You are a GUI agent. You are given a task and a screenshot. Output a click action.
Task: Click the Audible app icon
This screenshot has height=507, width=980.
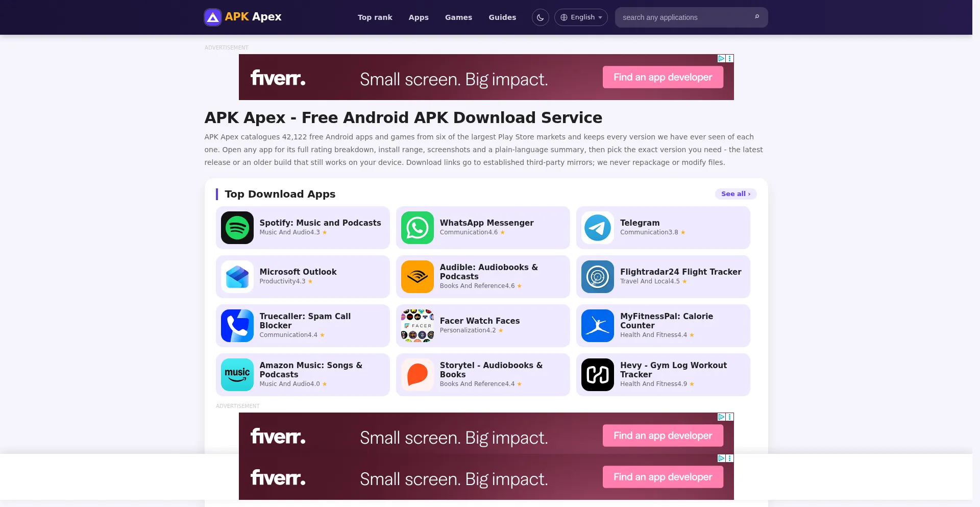point(418,277)
